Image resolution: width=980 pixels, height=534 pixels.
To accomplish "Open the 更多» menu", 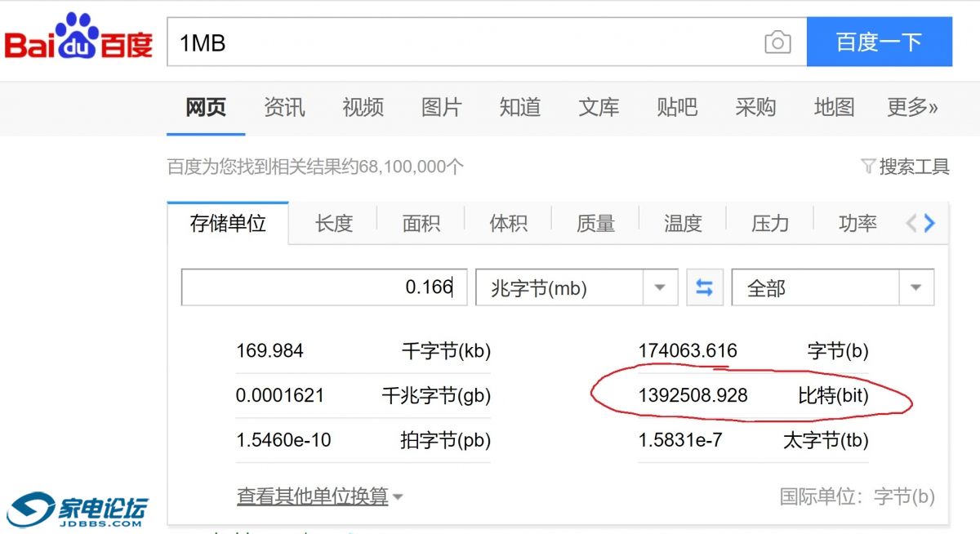I will coord(912,107).
